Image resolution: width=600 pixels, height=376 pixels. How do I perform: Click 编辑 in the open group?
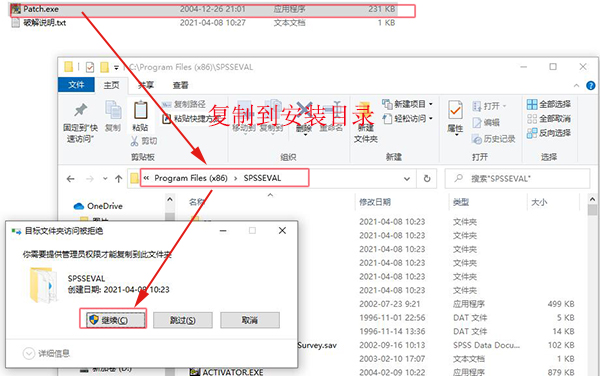pyautogui.click(x=486, y=122)
